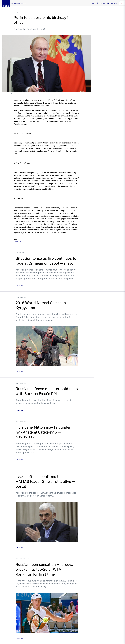Click 'Hard-working leader' subheading

tap(22, 133)
